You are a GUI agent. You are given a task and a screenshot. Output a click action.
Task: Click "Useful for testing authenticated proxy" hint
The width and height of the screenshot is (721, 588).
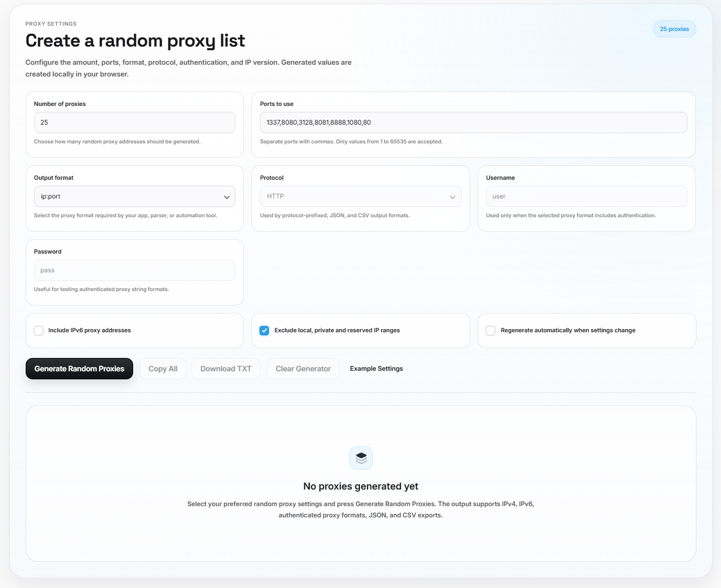pos(102,289)
